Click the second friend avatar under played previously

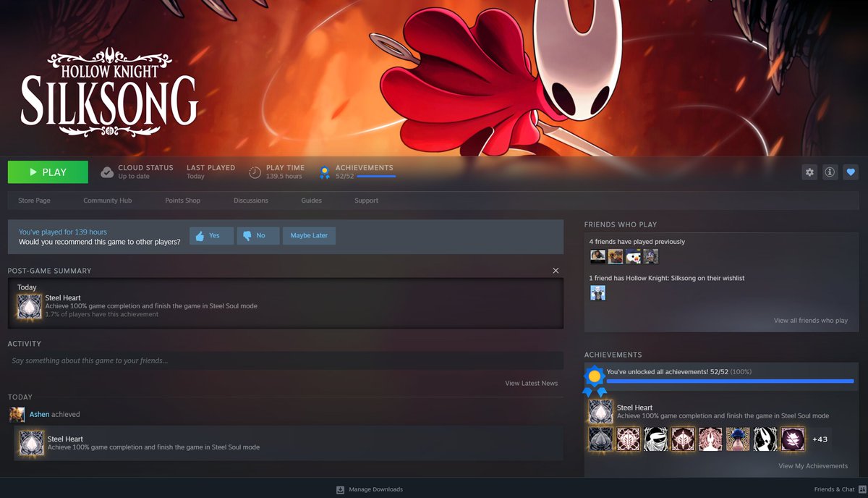(616, 256)
